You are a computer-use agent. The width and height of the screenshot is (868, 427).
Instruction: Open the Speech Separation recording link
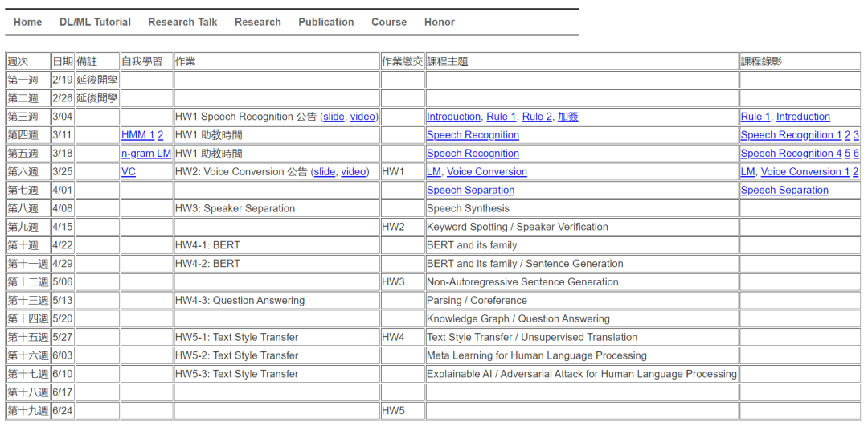pyautogui.click(x=785, y=190)
